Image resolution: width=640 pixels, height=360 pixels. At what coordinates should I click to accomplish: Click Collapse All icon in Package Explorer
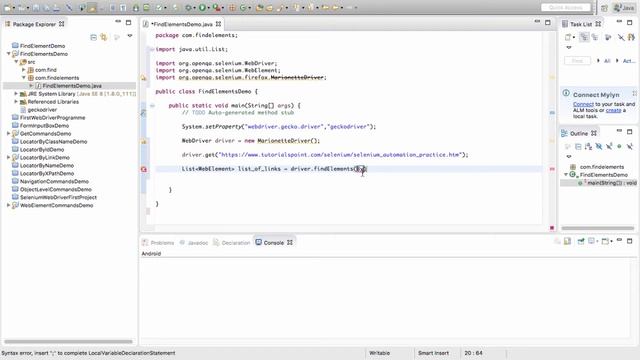click(93, 37)
